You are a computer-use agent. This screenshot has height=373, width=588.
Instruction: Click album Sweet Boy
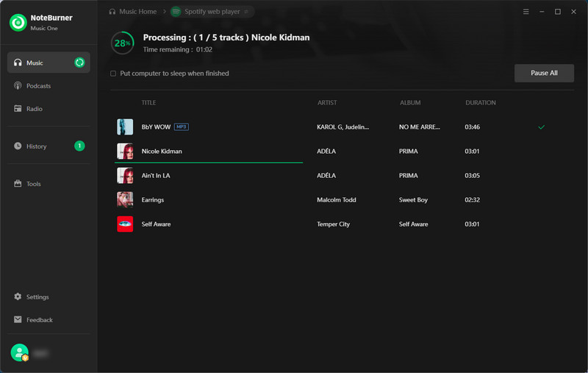[413, 199]
